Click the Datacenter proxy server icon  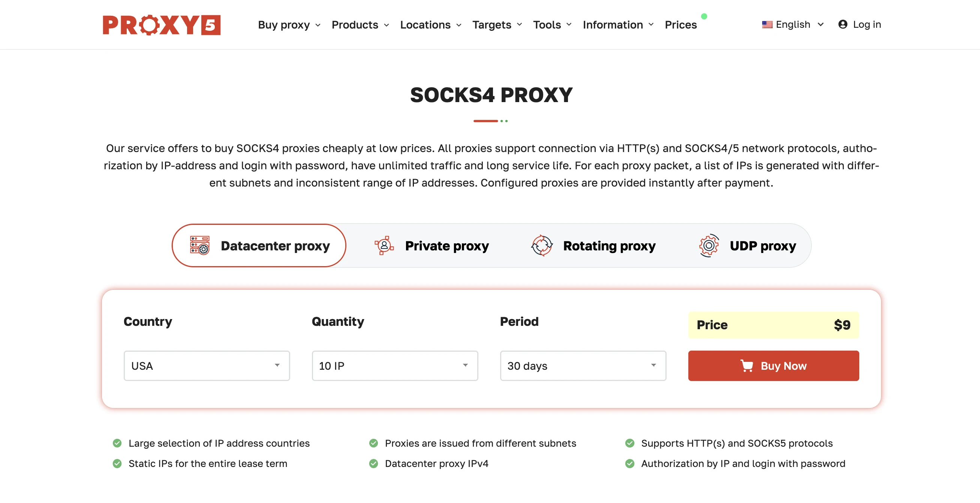click(x=200, y=245)
